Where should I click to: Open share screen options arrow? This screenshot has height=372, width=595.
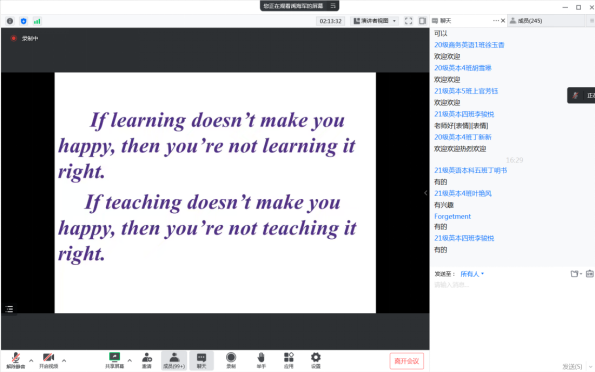[x=129, y=360]
